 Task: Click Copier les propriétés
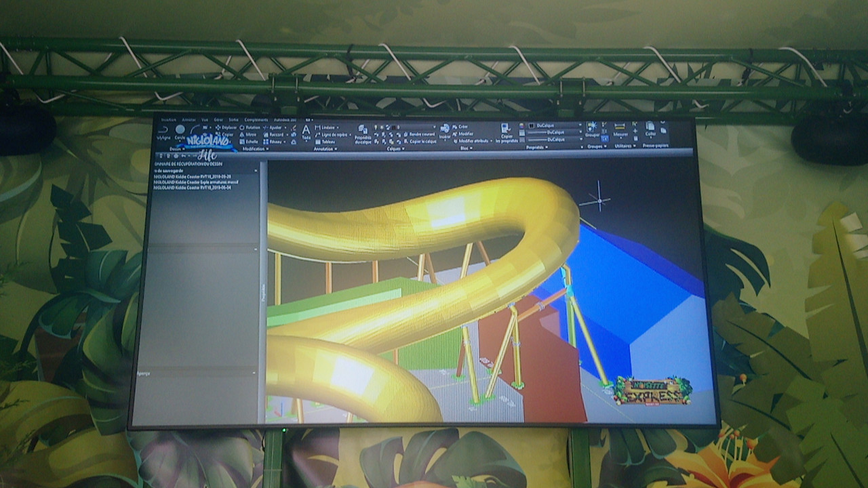(506, 133)
